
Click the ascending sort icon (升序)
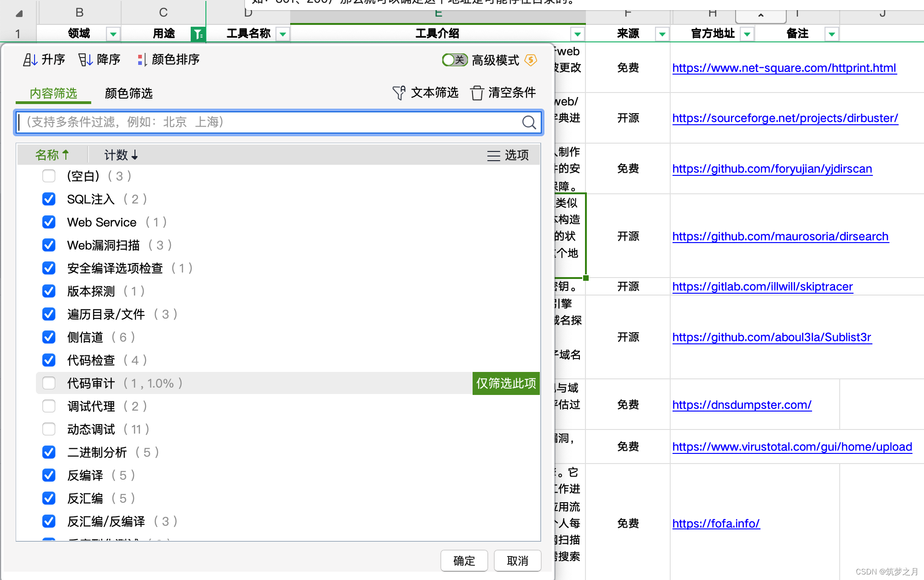[30, 60]
